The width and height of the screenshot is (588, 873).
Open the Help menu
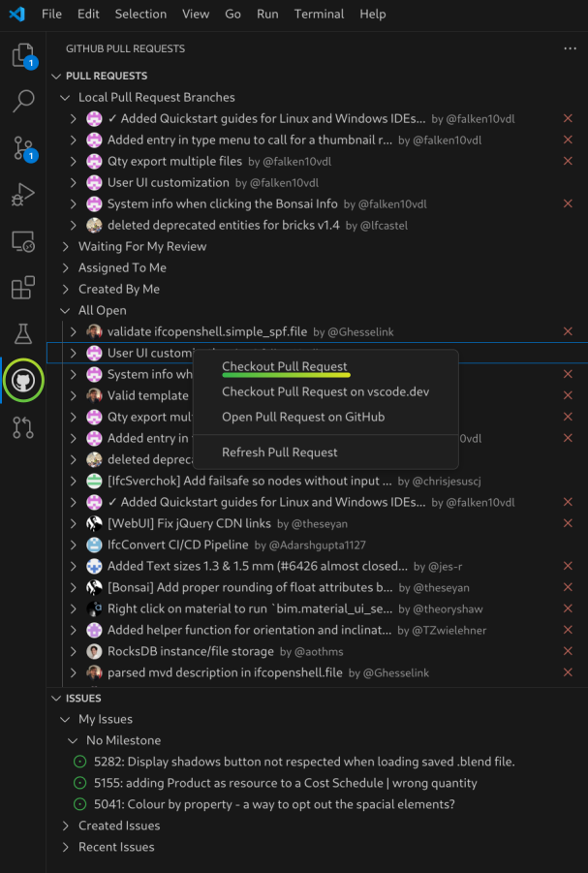click(x=373, y=14)
